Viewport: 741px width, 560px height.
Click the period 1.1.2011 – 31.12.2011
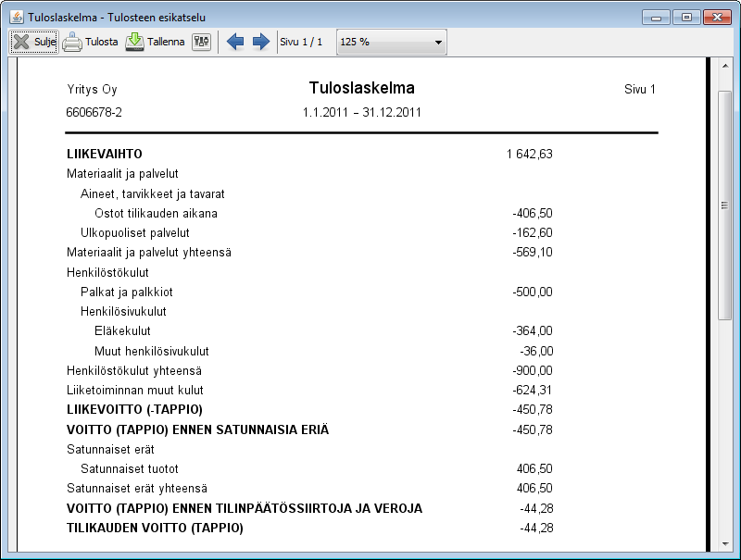(362, 112)
